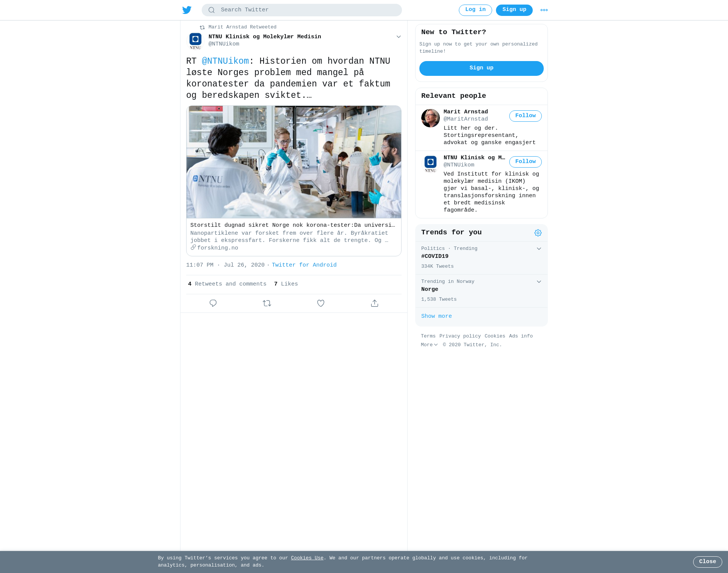Screen dimensions: 728x573
Task: Open Twitter for Android link
Action: [x=304, y=265]
